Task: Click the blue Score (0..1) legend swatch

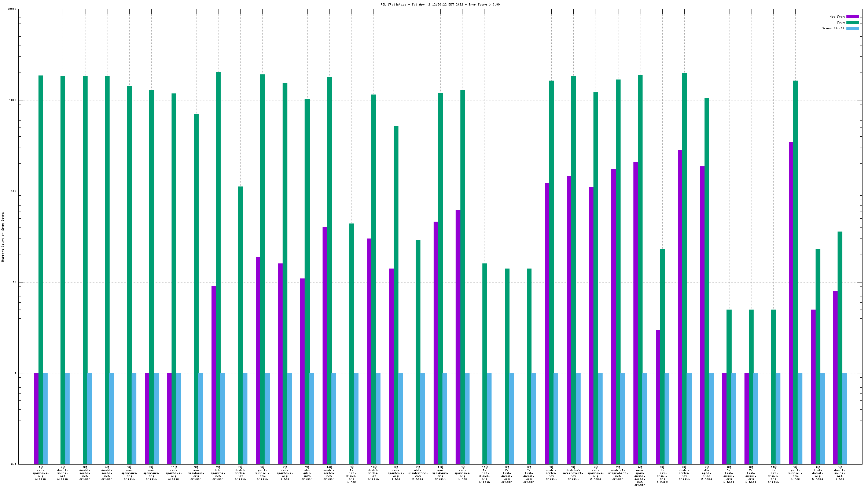Action: coord(852,28)
